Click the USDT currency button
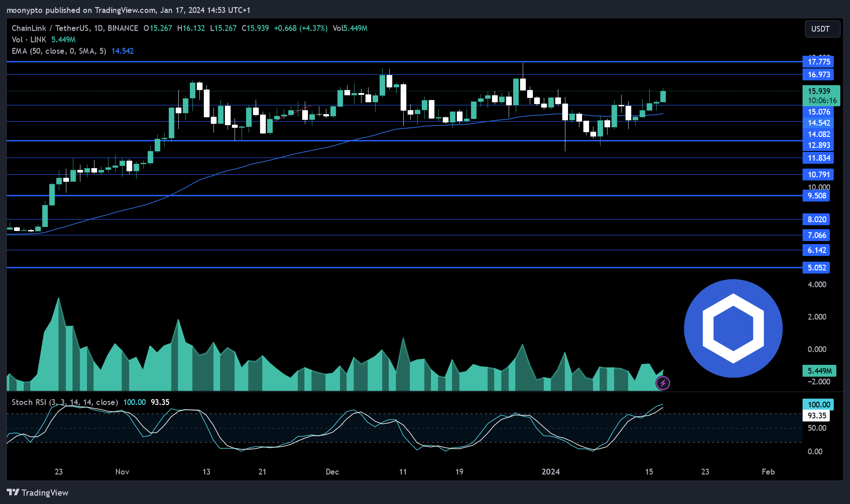This screenshot has width=850, height=504. [x=822, y=29]
